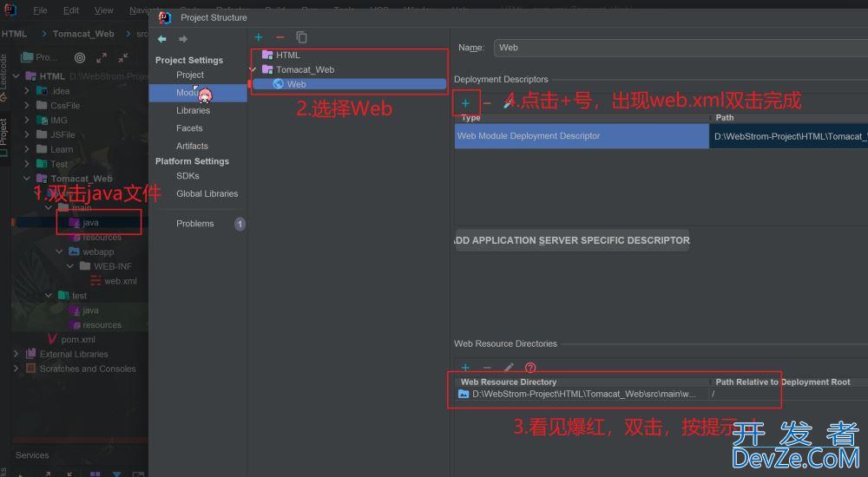Open help for Web Resource Directories
The image size is (868, 477).
coord(530,368)
